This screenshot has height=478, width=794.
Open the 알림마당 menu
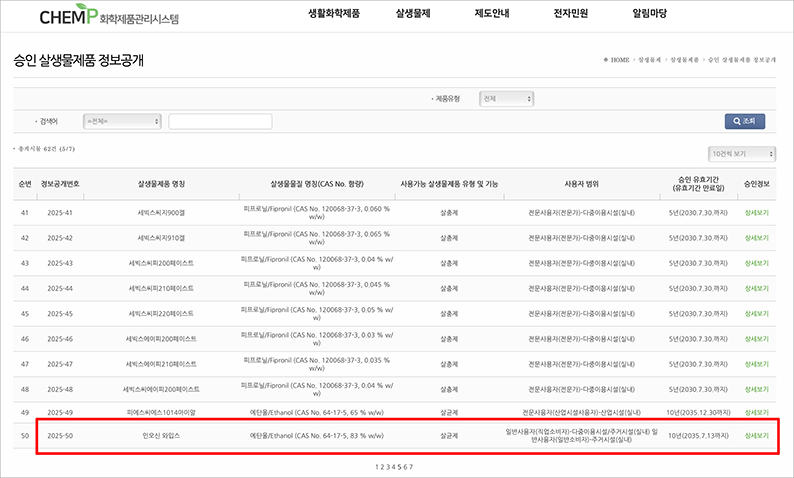pos(649,14)
